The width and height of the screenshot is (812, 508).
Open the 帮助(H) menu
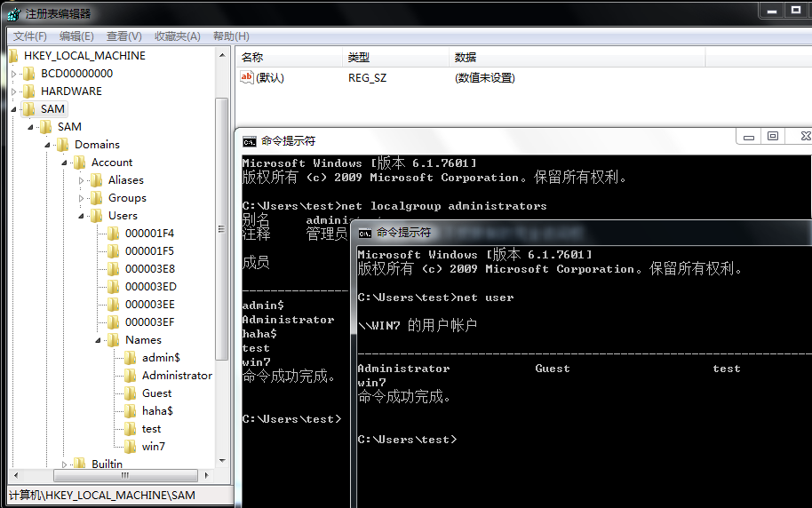[x=231, y=36]
